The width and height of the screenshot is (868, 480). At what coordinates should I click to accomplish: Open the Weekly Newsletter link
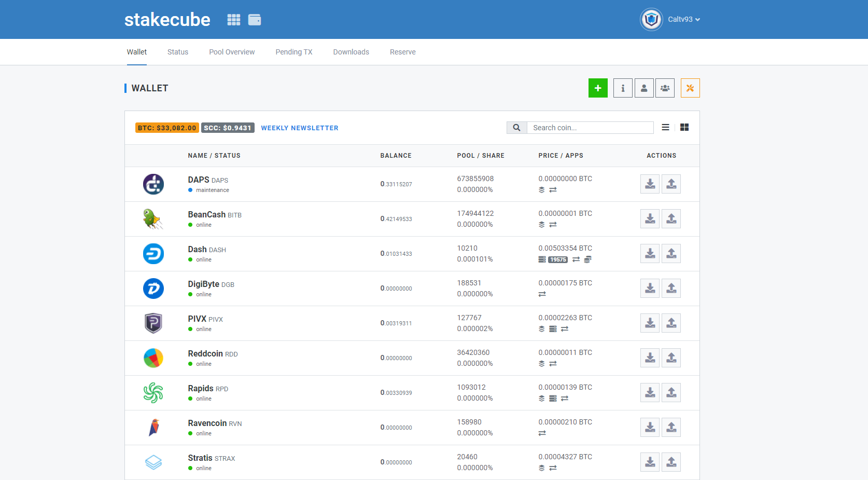coord(300,128)
